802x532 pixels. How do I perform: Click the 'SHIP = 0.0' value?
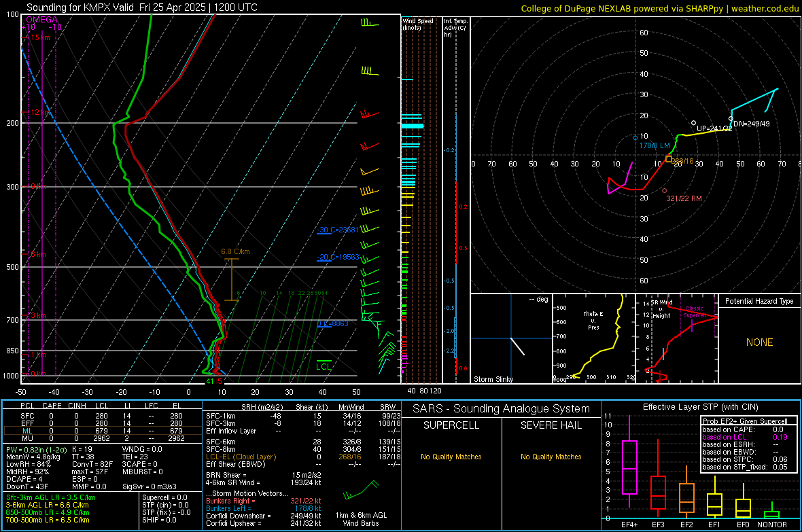[159, 520]
